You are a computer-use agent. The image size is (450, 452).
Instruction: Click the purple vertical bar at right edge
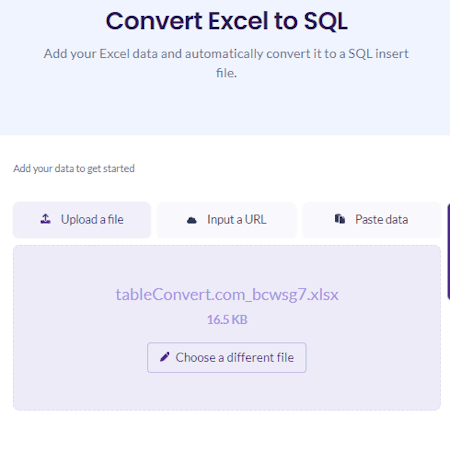pos(448,252)
